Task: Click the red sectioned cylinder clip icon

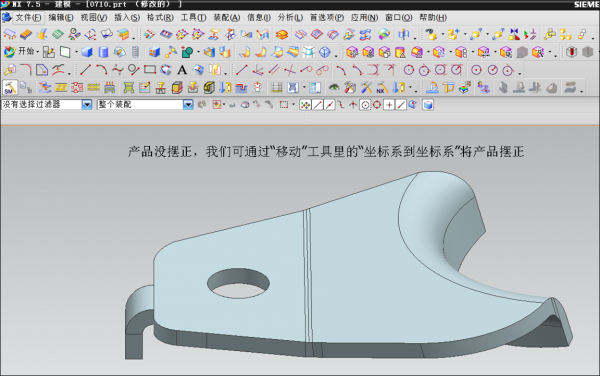Action: (x=571, y=52)
